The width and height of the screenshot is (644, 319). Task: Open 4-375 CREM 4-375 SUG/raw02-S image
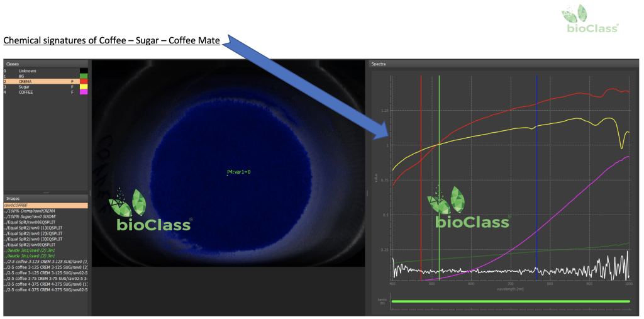[45, 290]
